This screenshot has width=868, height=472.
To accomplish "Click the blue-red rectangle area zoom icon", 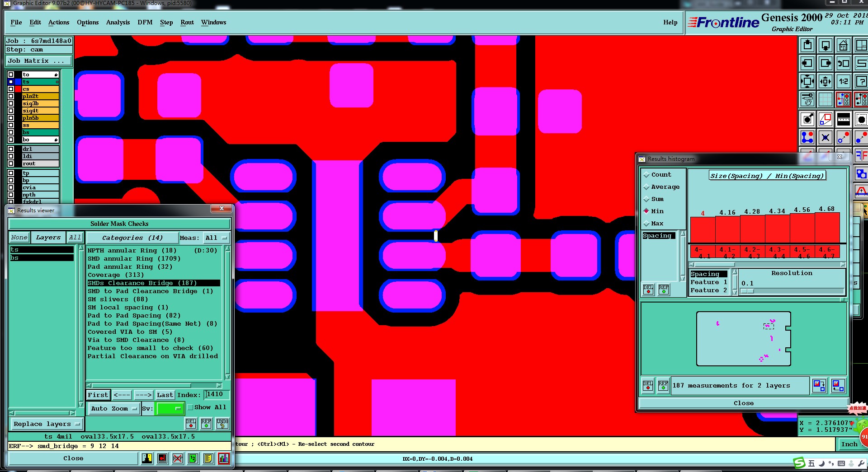I will (x=826, y=119).
